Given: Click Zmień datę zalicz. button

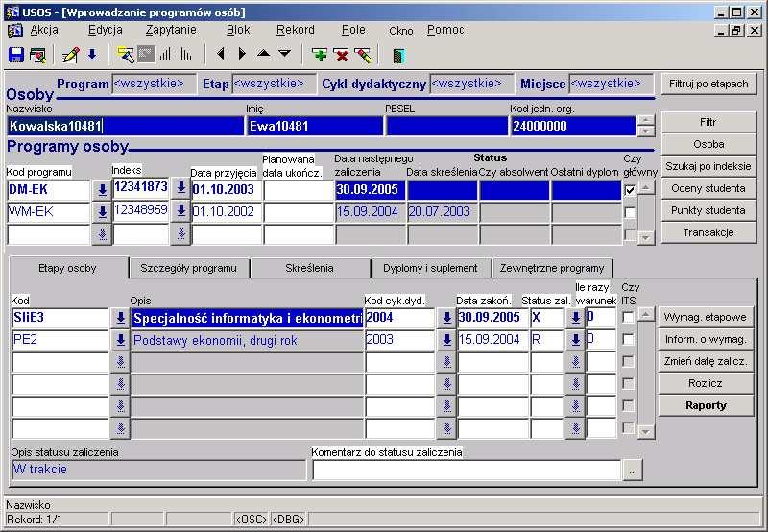Looking at the screenshot, I should click(706, 361).
